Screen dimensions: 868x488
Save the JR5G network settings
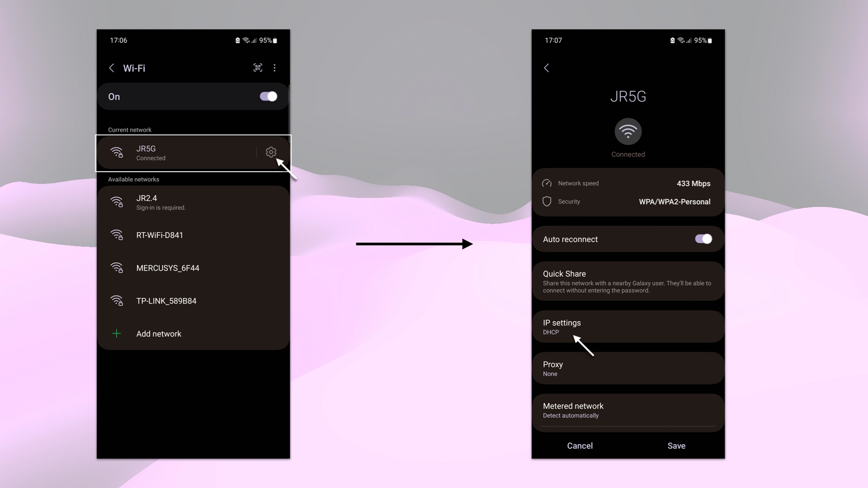coord(676,446)
